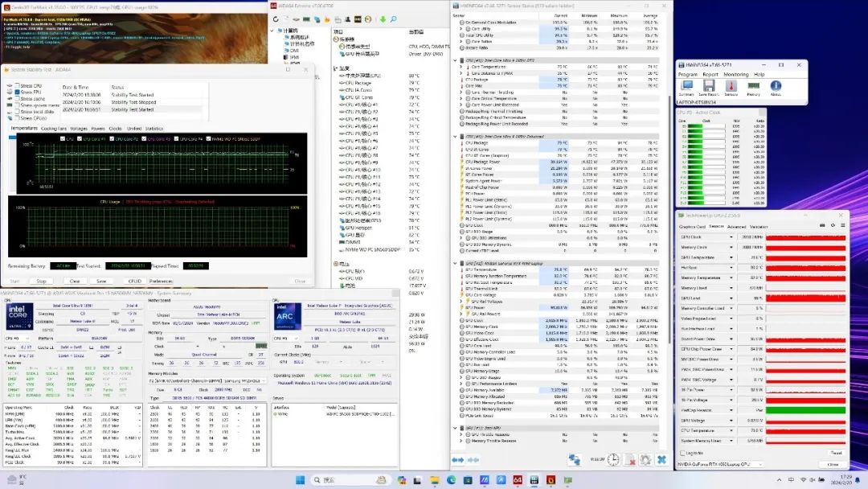Open the Sensors icon in HWiNFO64
The width and height of the screenshot is (868, 489).
[731, 85]
